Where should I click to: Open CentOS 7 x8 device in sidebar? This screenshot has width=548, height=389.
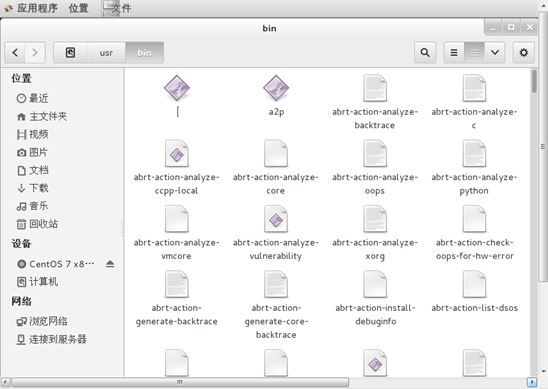[56, 264]
